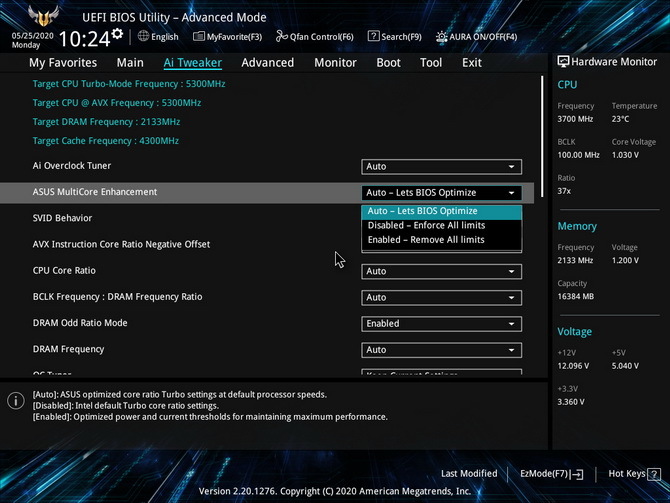Click the 3700 MHz CPU frequency value
This screenshot has width=670, height=503.
pos(575,119)
